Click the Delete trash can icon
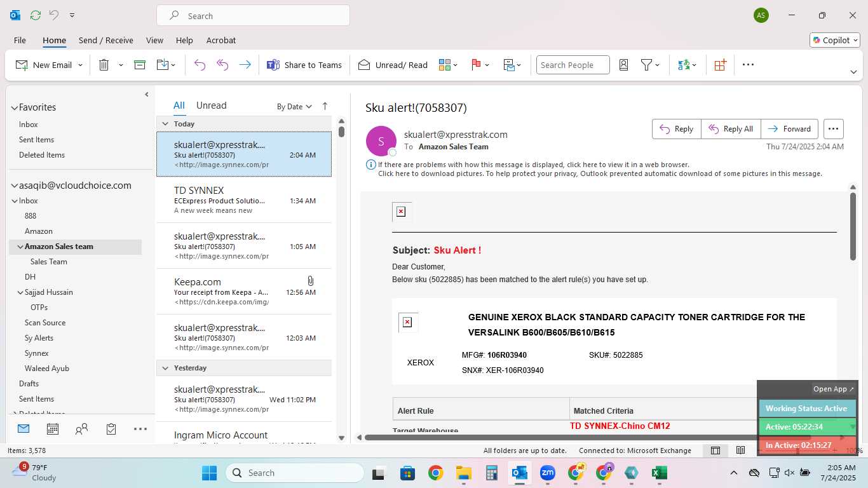 [x=104, y=65]
